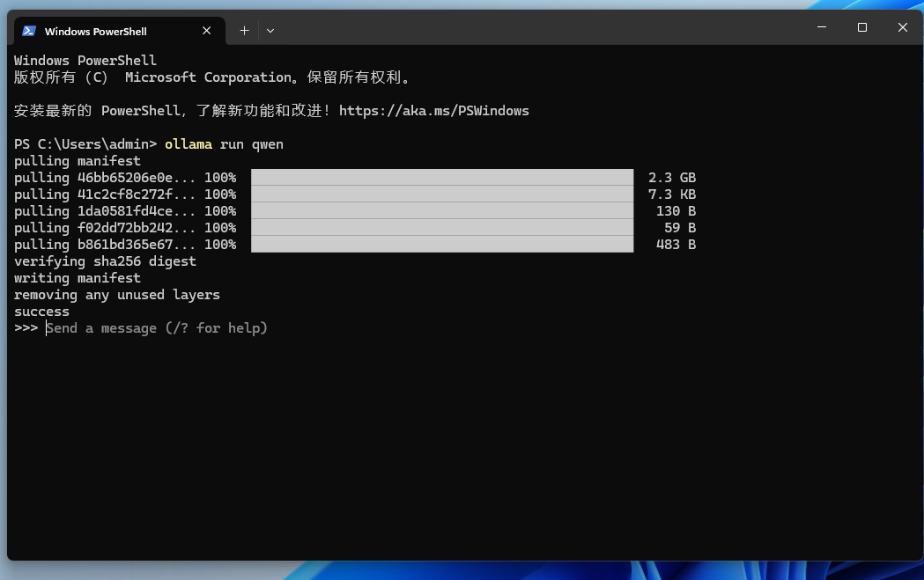Click the 2.3 GB layer progress bar
Screen dimensions: 924x580
point(440,177)
